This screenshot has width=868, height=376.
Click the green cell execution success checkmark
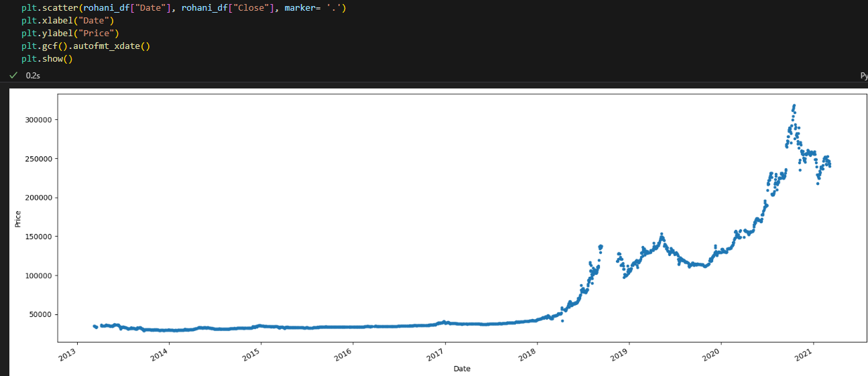pos(13,75)
